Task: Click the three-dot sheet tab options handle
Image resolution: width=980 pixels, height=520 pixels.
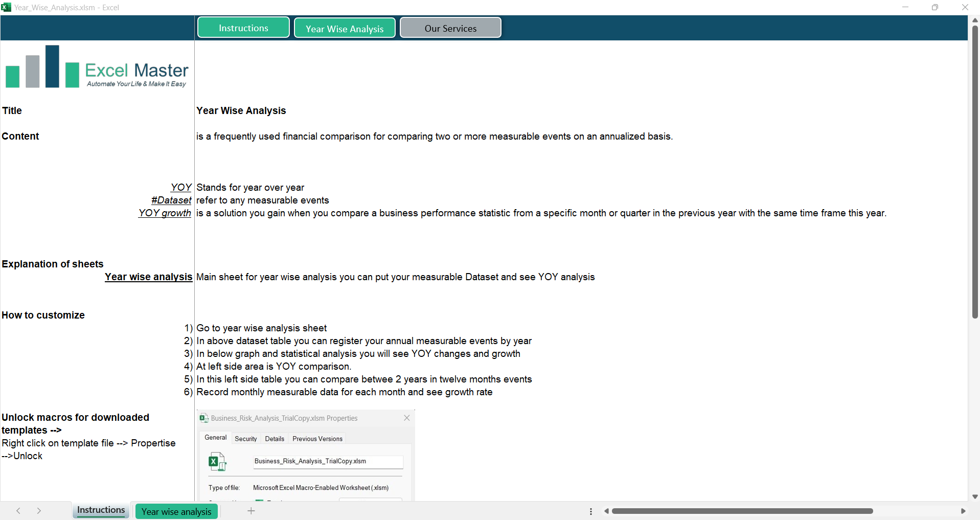Action: pyautogui.click(x=591, y=511)
